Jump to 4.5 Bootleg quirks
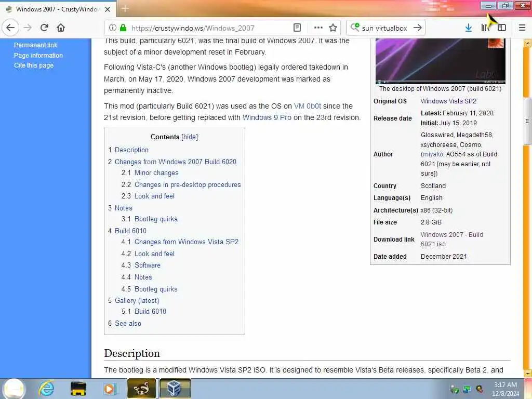The width and height of the screenshot is (532, 399). coord(149,289)
